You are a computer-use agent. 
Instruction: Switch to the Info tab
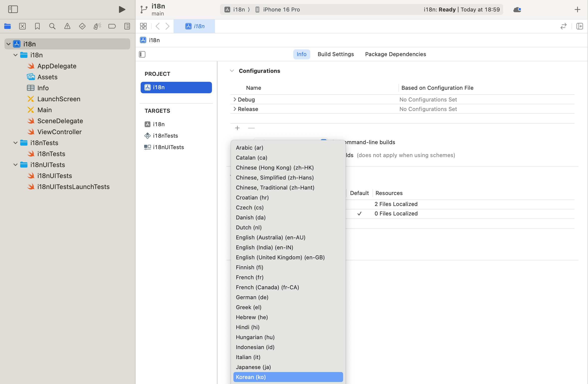(301, 54)
